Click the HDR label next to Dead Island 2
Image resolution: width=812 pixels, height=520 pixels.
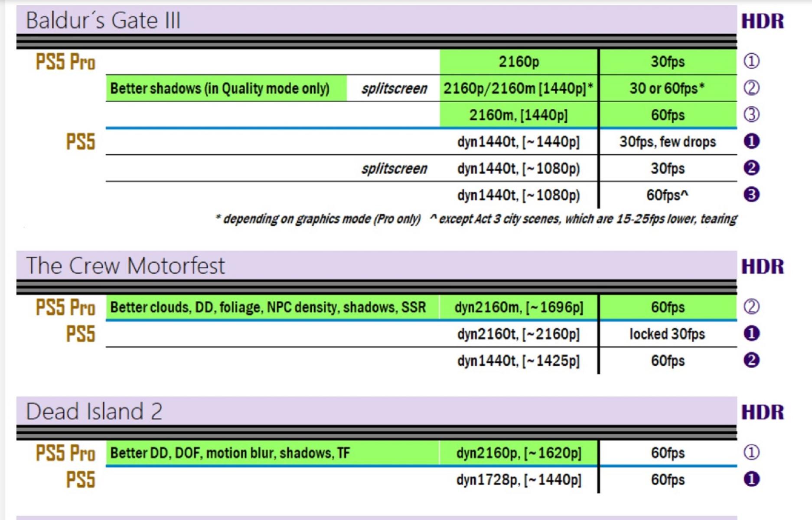point(763,412)
